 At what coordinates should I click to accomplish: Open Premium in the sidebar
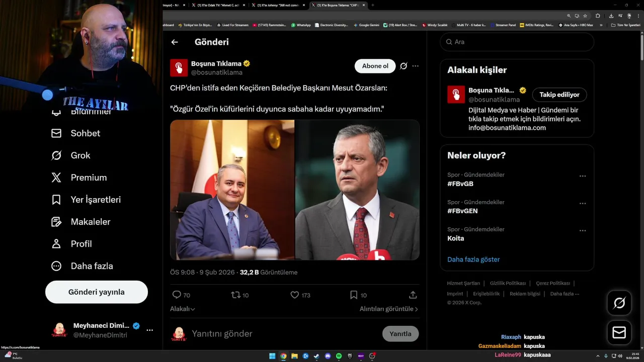[x=78, y=177]
